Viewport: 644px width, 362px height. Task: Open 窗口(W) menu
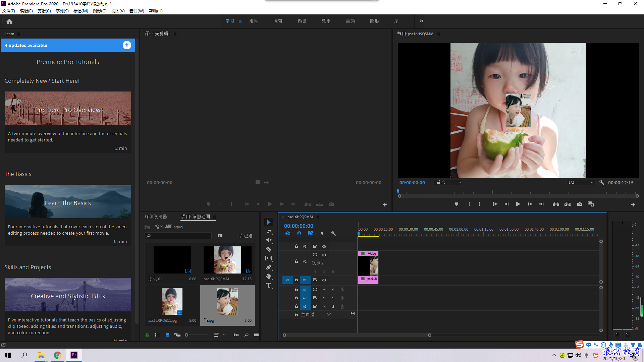[x=137, y=11]
